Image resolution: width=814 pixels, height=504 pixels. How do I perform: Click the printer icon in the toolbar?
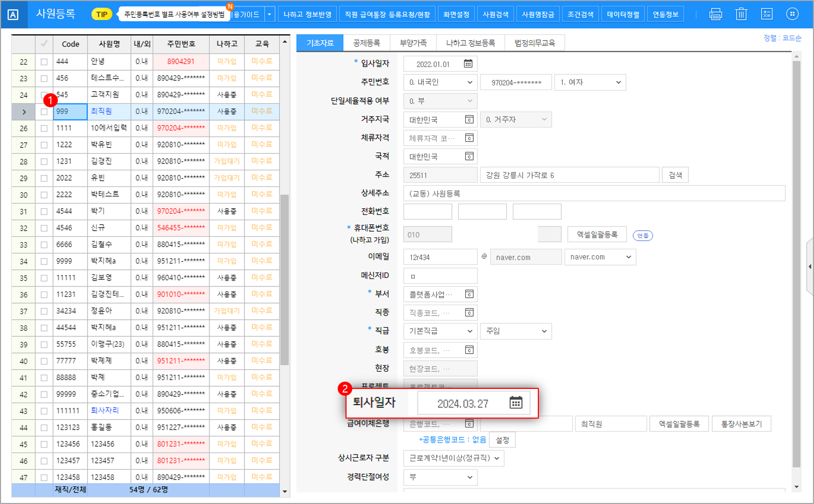716,14
